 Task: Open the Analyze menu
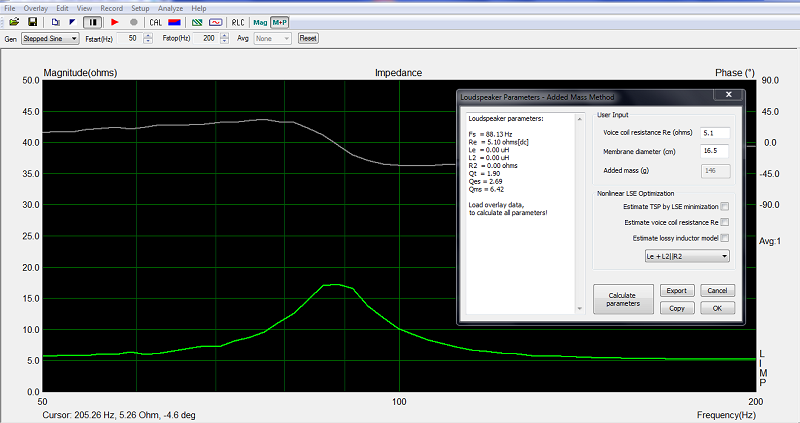point(170,8)
